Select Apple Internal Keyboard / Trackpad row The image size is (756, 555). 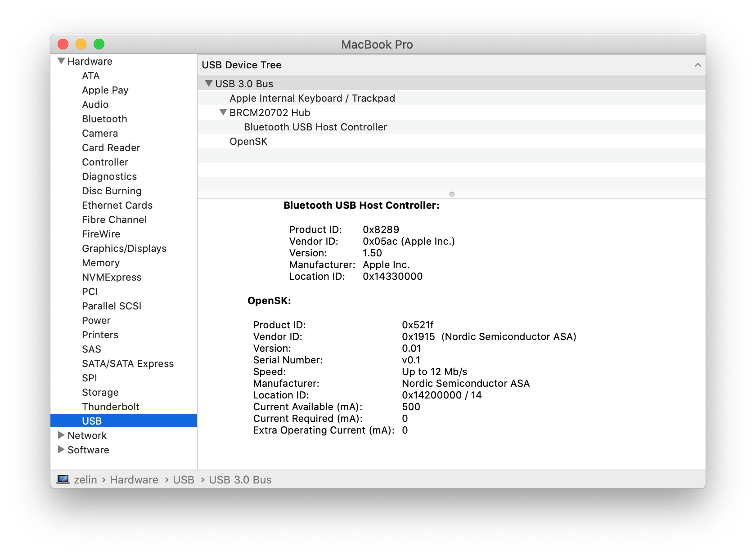click(x=451, y=98)
